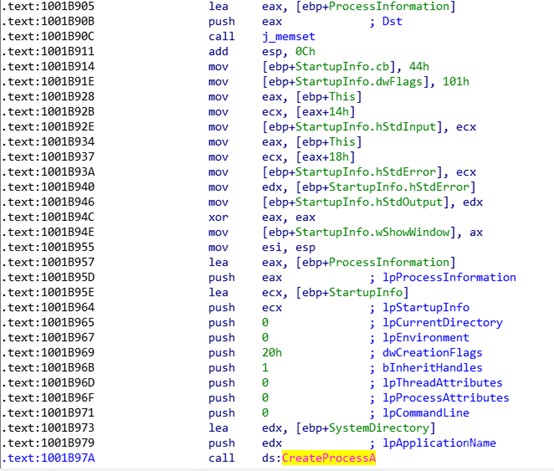
Task: Select address .text:1001B90C
Action: pyautogui.click(x=48, y=36)
